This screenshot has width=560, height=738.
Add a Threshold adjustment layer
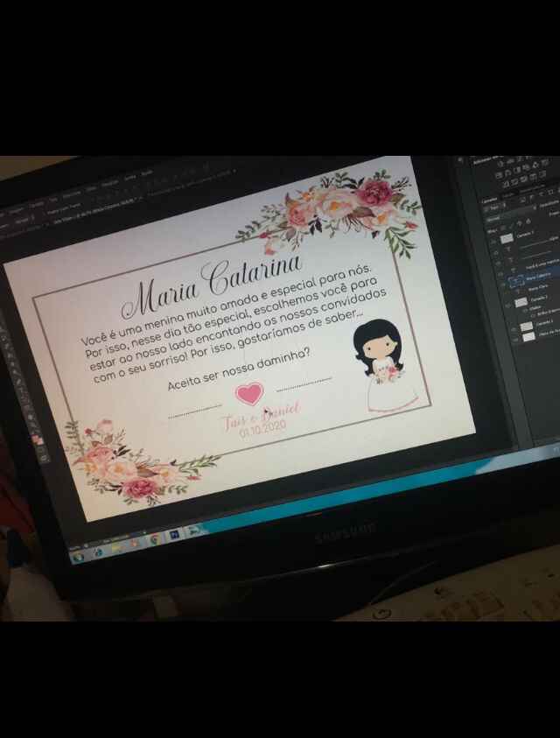coord(524,179)
